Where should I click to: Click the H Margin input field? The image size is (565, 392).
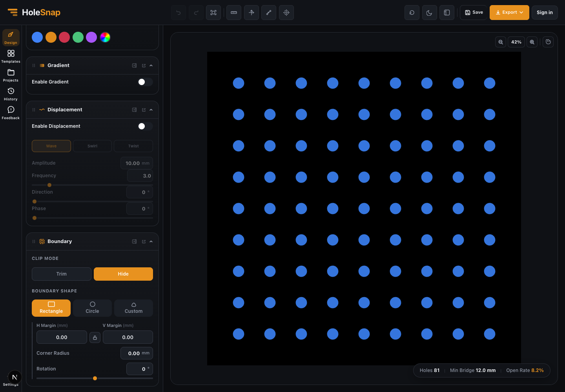(62, 337)
